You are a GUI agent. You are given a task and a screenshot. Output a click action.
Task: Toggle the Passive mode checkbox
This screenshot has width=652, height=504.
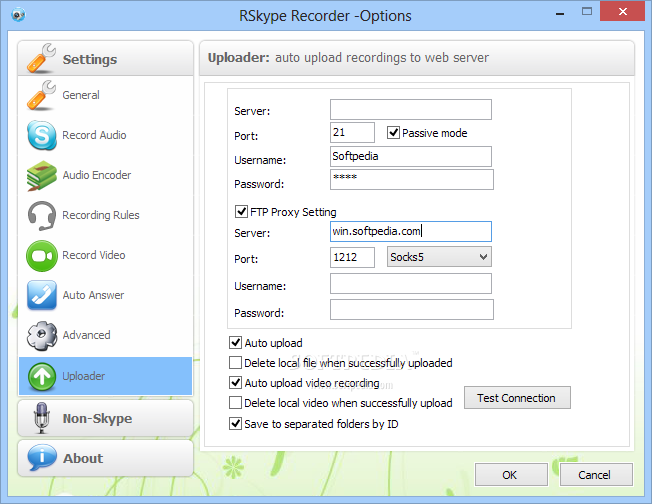393,133
